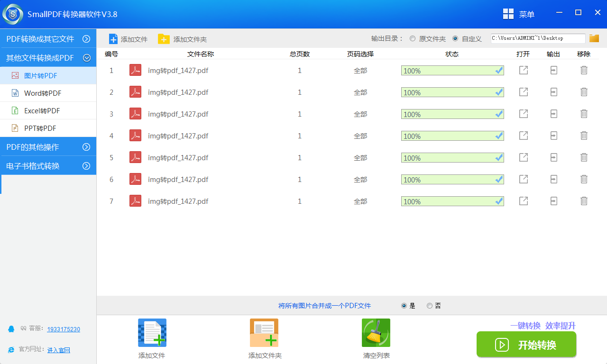607x364 pixels.
Task: Remove row 4 with trash icon
Action: click(x=584, y=136)
